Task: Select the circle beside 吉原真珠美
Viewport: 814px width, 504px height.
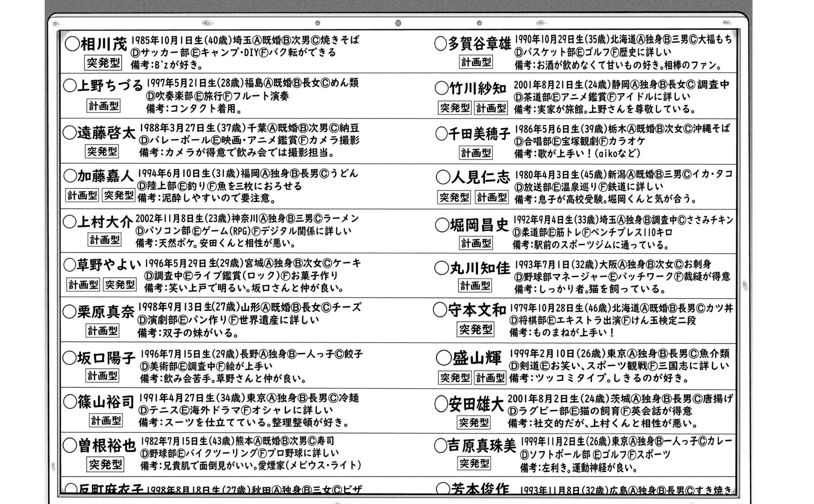Action: pyautogui.click(x=440, y=445)
